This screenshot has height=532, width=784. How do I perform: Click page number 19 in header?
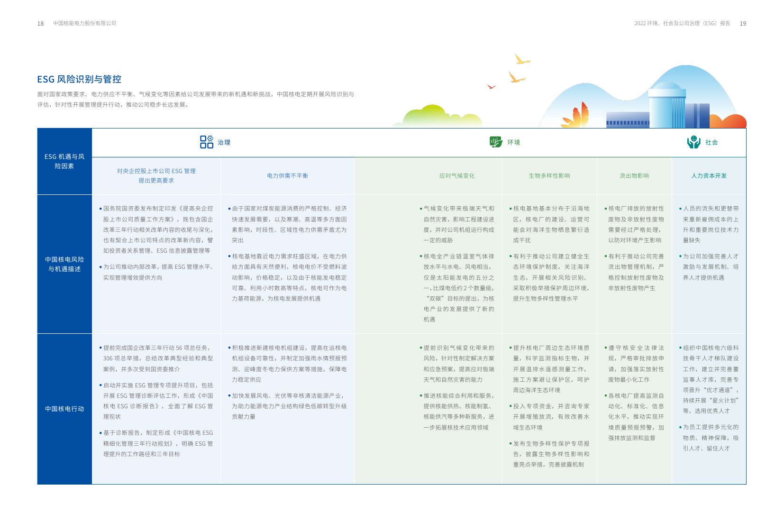[743, 23]
